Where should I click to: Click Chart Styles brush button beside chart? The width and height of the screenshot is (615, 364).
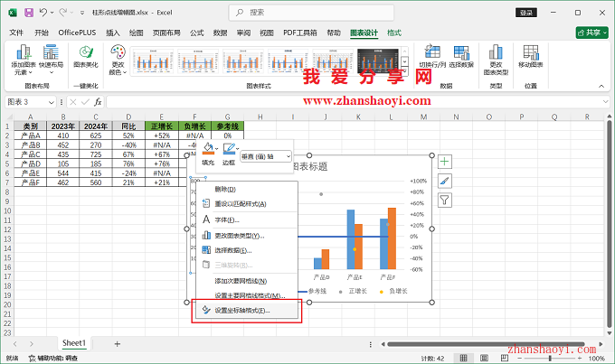(444, 181)
